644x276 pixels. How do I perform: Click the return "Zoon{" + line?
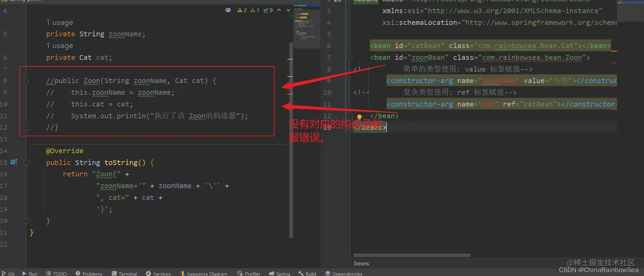(x=96, y=174)
